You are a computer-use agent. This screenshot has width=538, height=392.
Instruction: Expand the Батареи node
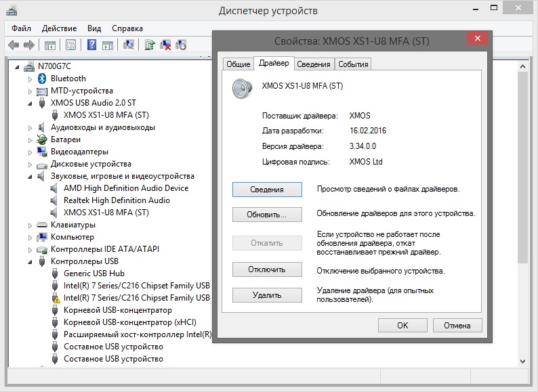30,140
